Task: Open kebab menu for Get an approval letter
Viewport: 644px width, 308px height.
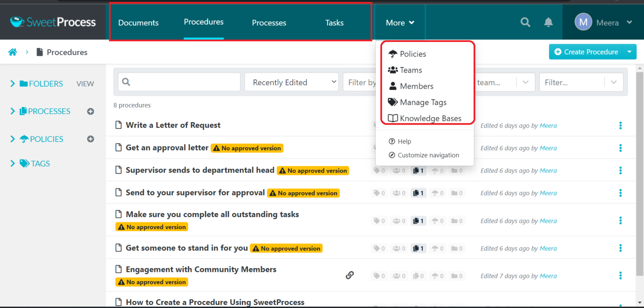Action: tap(621, 148)
